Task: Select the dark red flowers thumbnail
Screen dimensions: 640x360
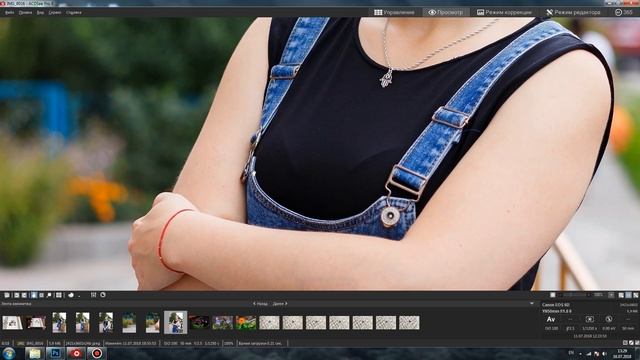Action: point(199,322)
